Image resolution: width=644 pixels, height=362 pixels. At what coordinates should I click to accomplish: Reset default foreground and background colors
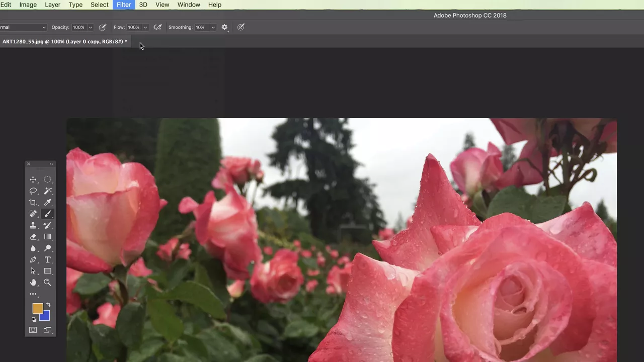pos(34,319)
